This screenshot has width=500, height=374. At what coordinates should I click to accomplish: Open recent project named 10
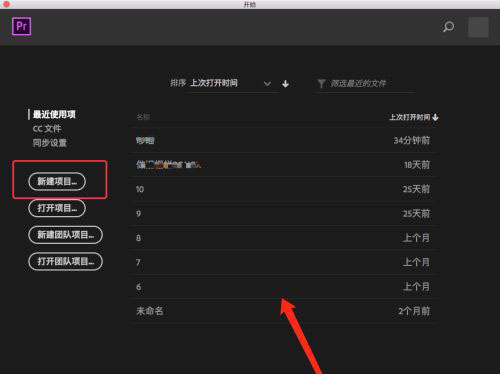[x=283, y=189]
